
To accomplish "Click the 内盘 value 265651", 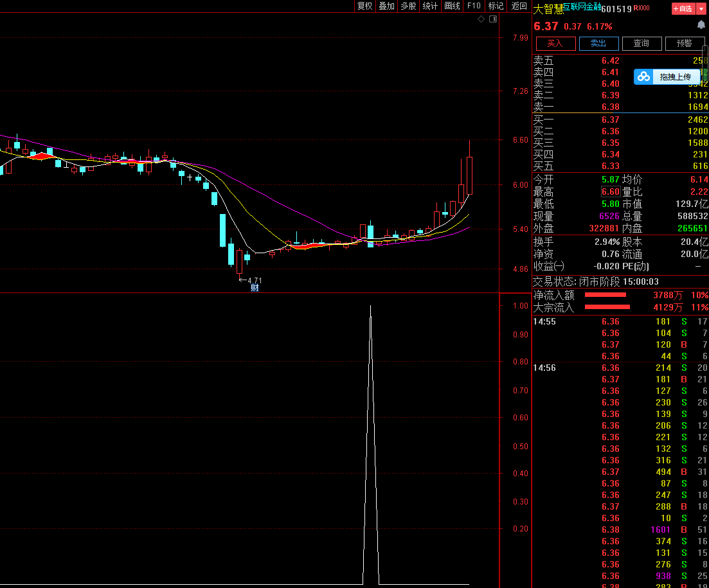I will [x=693, y=228].
